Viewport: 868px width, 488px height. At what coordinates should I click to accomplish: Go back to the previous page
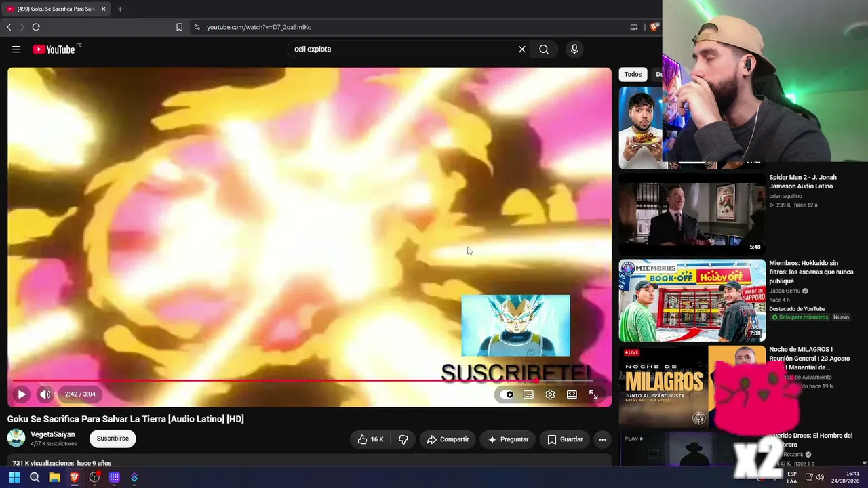pyautogui.click(x=9, y=27)
